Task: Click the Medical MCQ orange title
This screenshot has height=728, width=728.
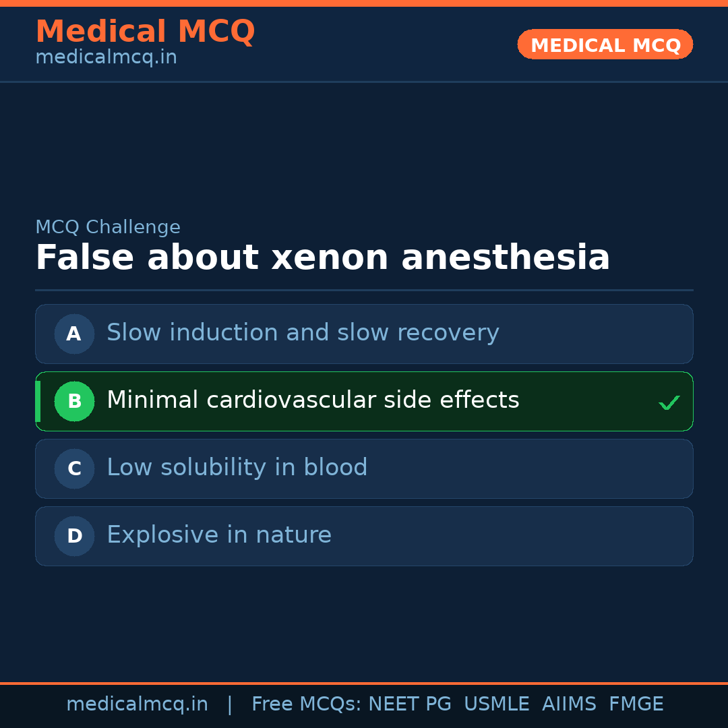Action: click(x=145, y=32)
